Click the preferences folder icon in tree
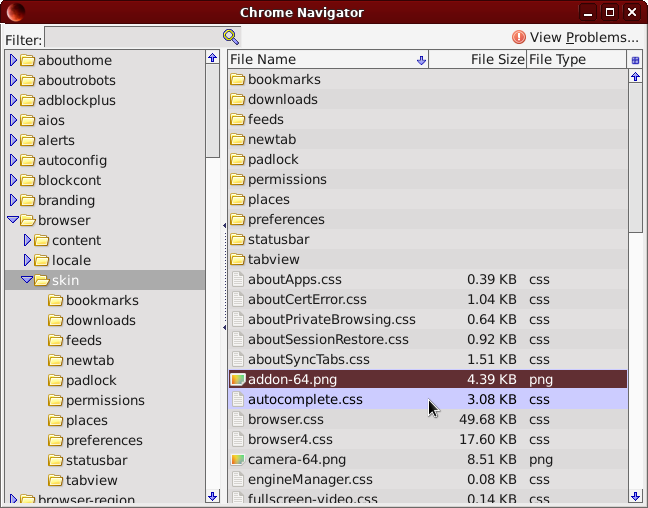Viewport: 648px width, 508px height. [x=55, y=440]
